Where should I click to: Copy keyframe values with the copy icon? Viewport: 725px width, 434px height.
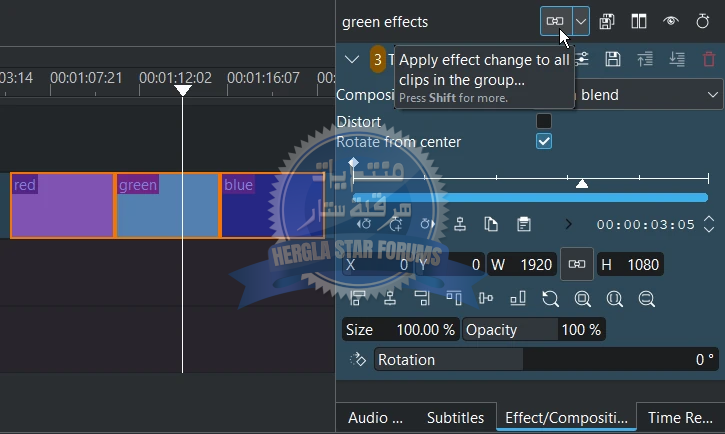coord(491,224)
